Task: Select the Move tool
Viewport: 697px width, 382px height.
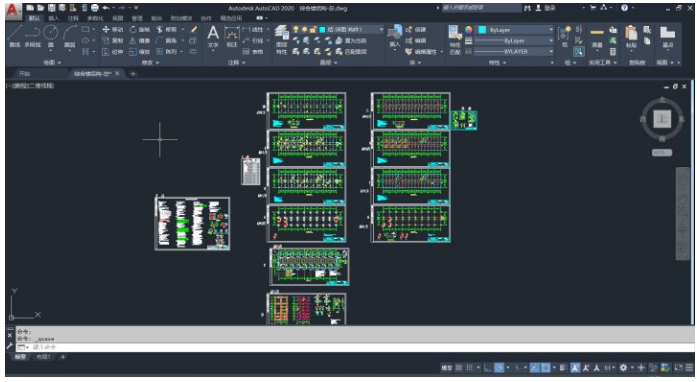Action: (113, 29)
